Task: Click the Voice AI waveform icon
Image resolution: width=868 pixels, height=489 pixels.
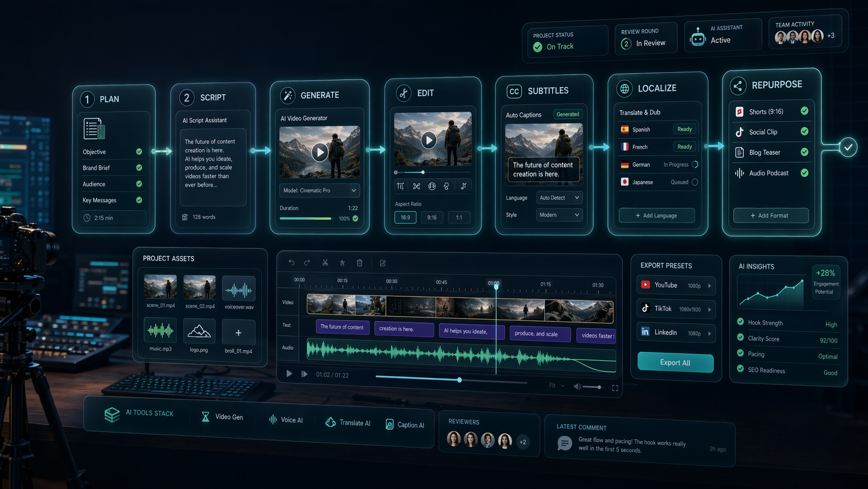Action: tap(273, 419)
